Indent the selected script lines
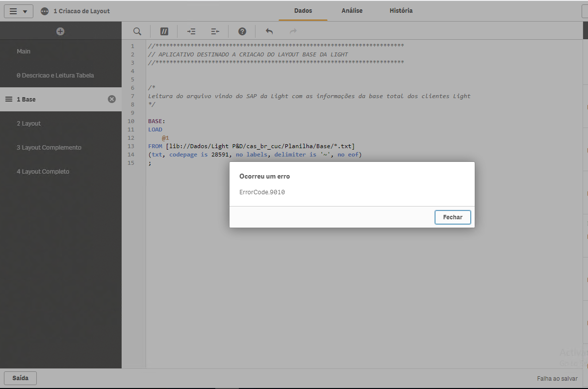The width and height of the screenshot is (588, 389). click(191, 31)
